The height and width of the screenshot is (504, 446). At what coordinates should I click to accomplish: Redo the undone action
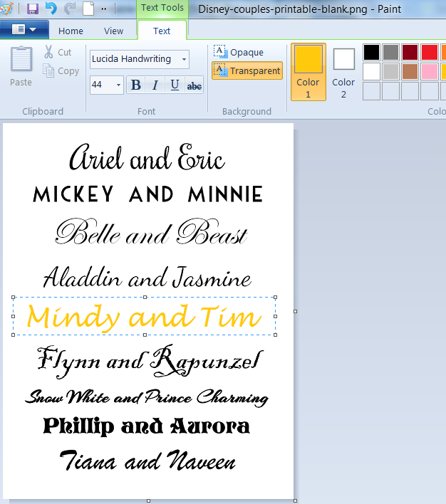pyautogui.click(x=70, y=9)
